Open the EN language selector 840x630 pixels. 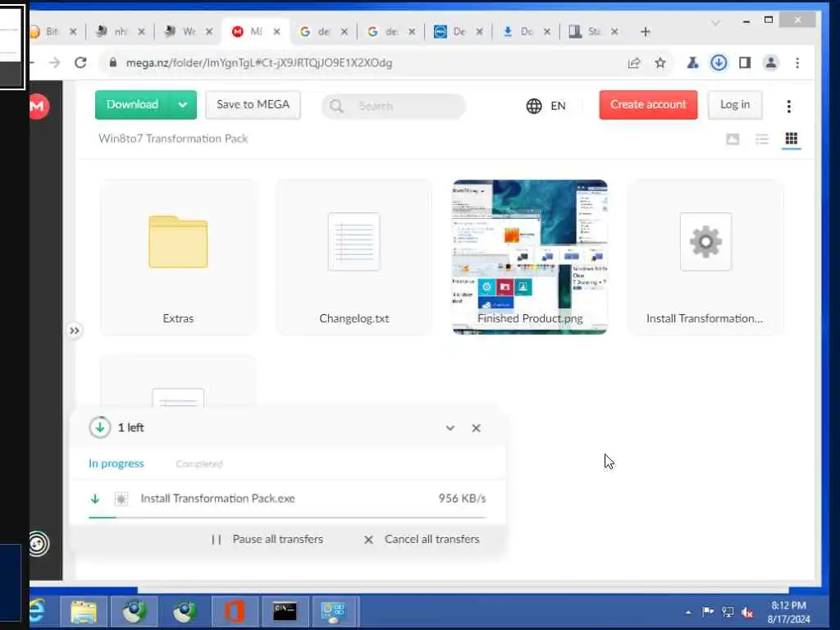coord(546,106)
